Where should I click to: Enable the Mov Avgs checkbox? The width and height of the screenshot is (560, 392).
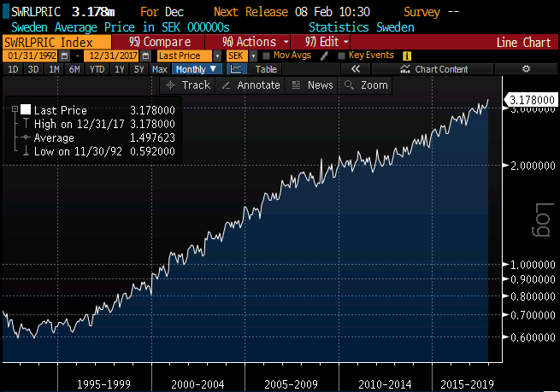tap(267, 56)
